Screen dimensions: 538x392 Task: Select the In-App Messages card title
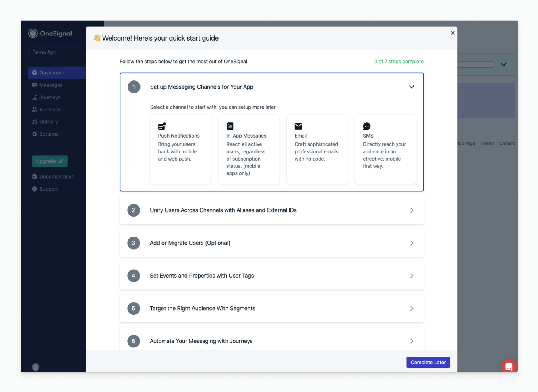[x=246, y=136]
